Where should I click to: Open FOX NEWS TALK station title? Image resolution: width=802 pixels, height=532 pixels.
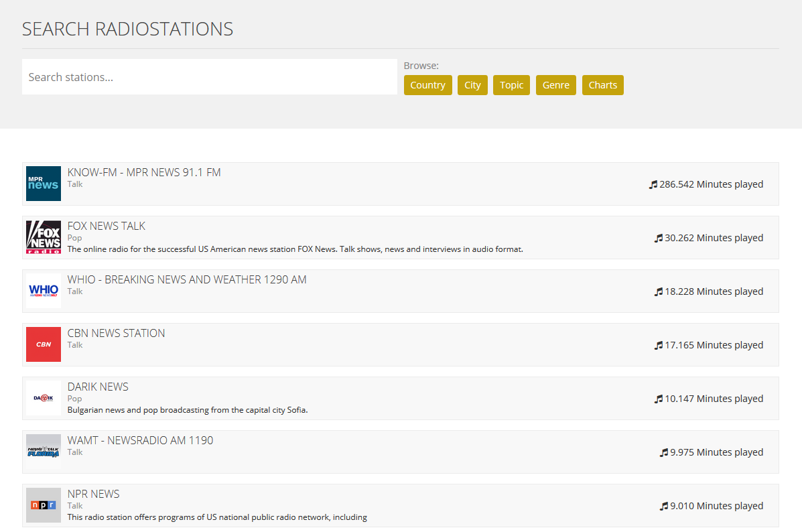click(x=107, y=226)
